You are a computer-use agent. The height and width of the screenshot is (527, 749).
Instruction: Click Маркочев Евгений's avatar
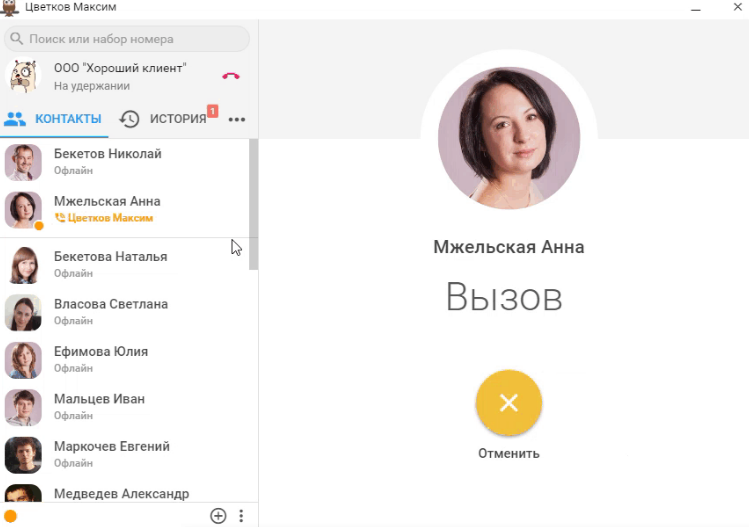[23, 455]
